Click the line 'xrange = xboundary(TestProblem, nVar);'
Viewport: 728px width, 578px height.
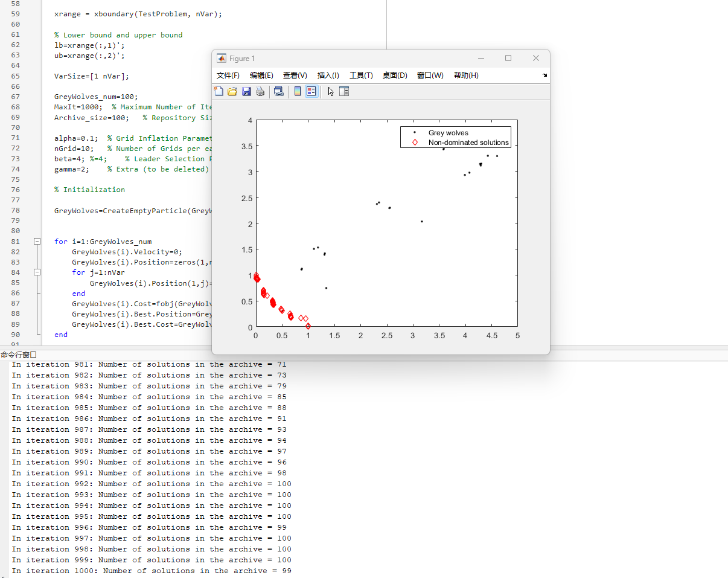138,13
